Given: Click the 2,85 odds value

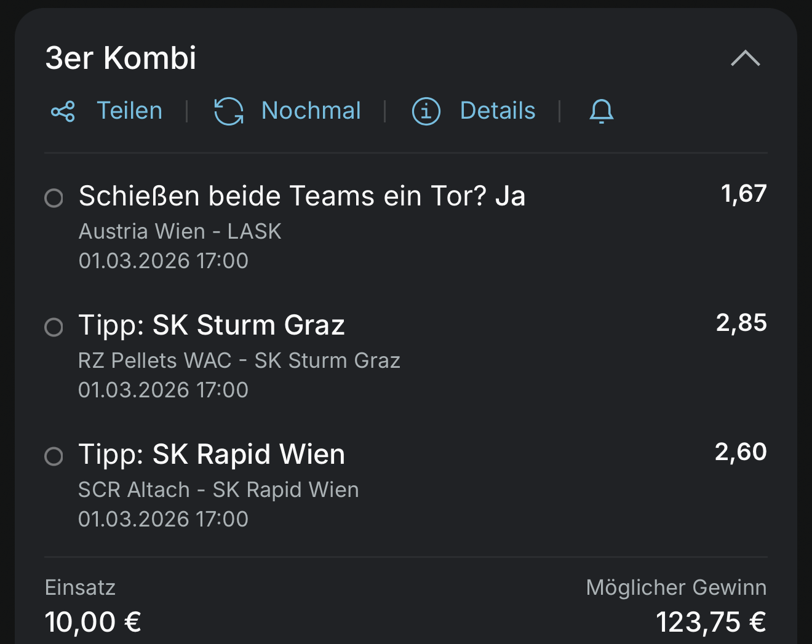Looking at the screenshot, I should pyautogui.click(x=741, y=323).
